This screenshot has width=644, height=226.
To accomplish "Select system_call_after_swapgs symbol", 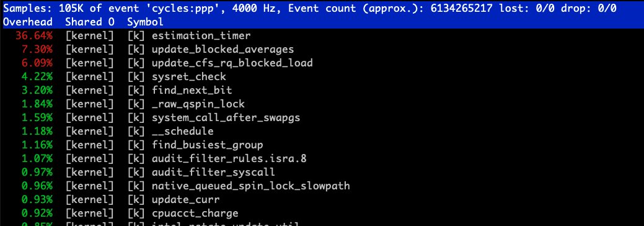I will [226, 118].
